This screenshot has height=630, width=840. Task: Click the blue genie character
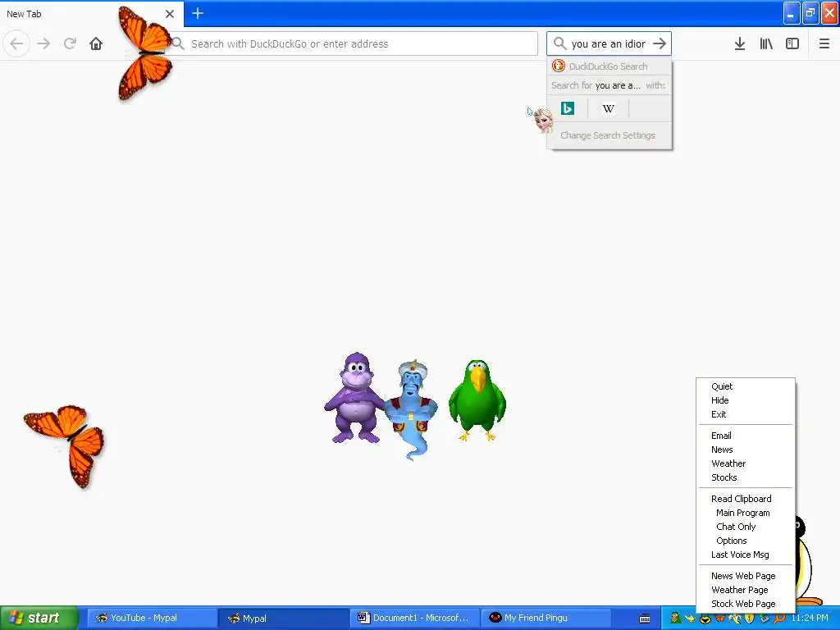coord(413,410)
